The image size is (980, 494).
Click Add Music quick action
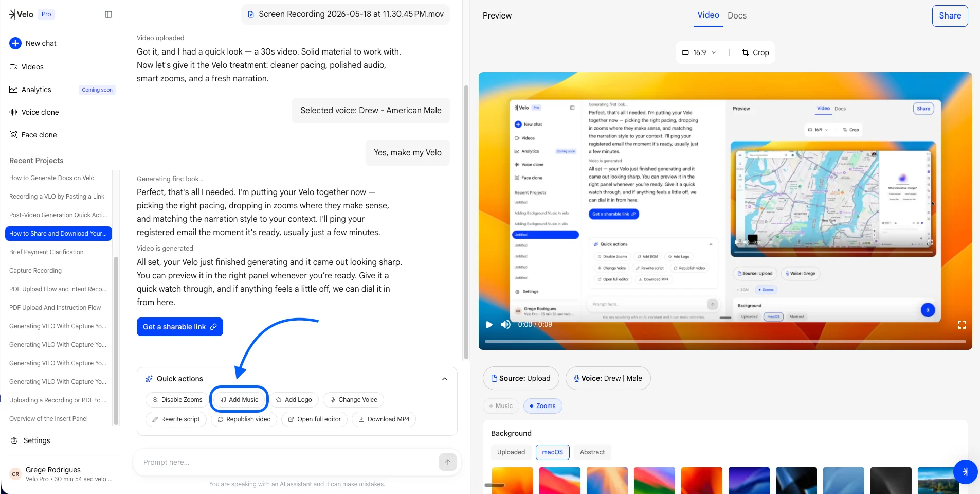pos(240,400)
